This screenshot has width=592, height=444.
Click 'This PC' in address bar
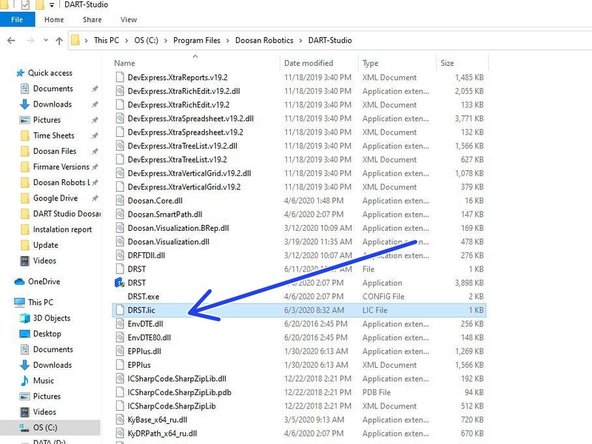tap(106, 40)
